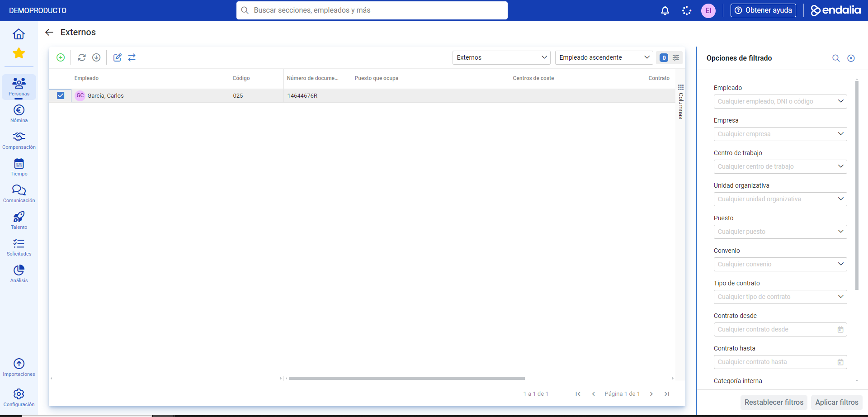Toggle the filter panel button showing 0
Screen dimensions: 868x417
pos(670,57)
